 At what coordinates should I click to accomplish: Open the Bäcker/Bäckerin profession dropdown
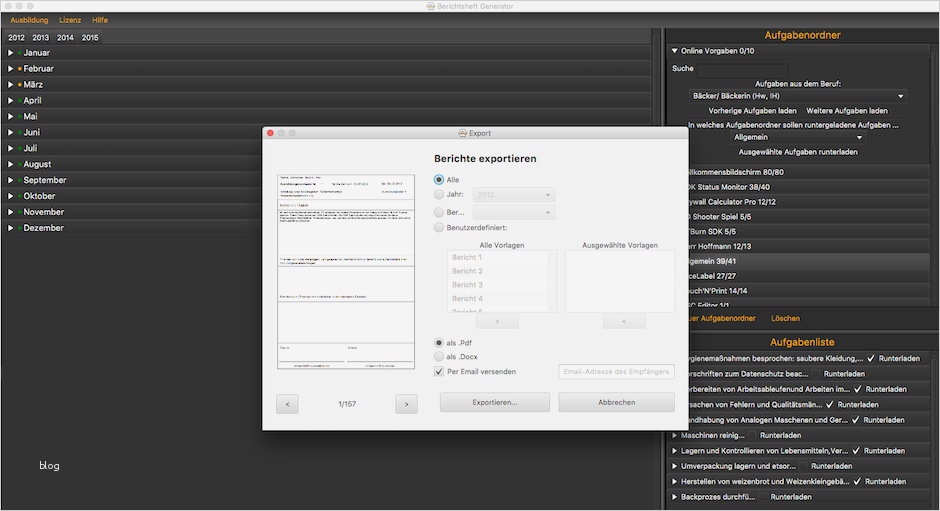pyautogui.click(x=799, y=96)
